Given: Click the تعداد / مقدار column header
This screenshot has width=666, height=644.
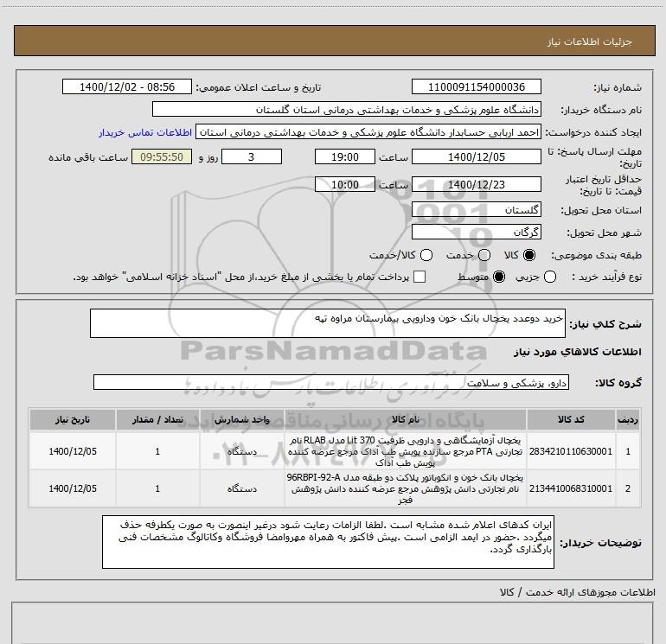Looking at the screenshot, I should pyautogui.click(x=157, y=420).
